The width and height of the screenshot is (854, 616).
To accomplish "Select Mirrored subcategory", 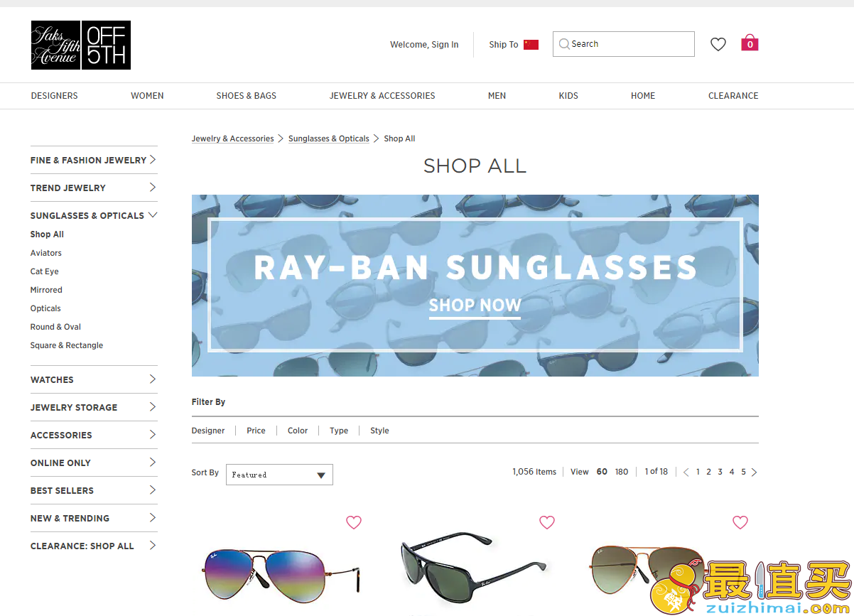I will [46, 290].
